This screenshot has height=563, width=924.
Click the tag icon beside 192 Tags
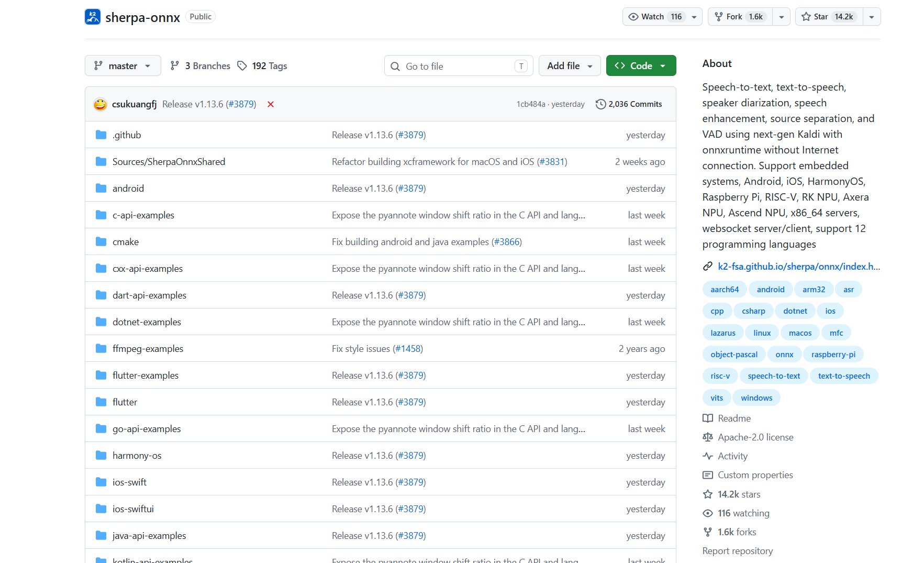(x=242, y=65)
